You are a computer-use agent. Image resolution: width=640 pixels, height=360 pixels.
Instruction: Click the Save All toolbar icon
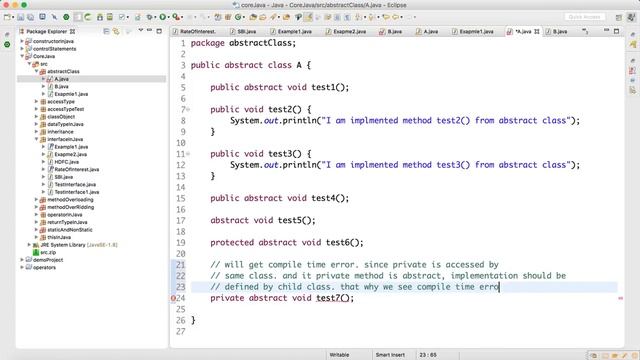tap(31, 17)
